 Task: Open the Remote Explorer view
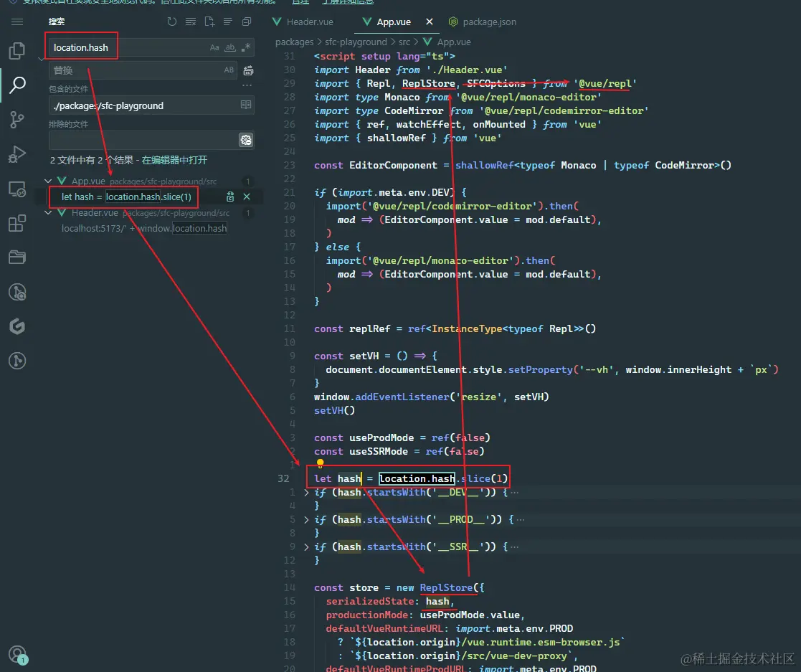click(x=17, y=189)
